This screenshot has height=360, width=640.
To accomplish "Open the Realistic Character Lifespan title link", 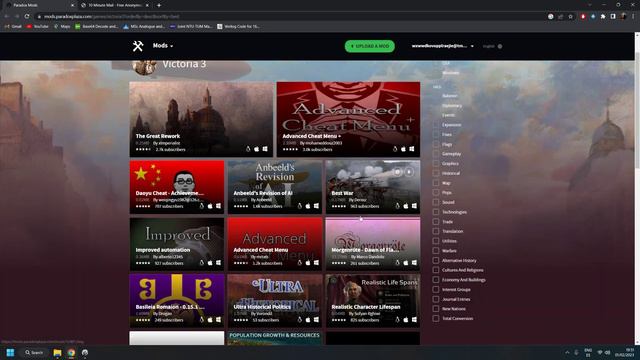I will click(366, 307).
